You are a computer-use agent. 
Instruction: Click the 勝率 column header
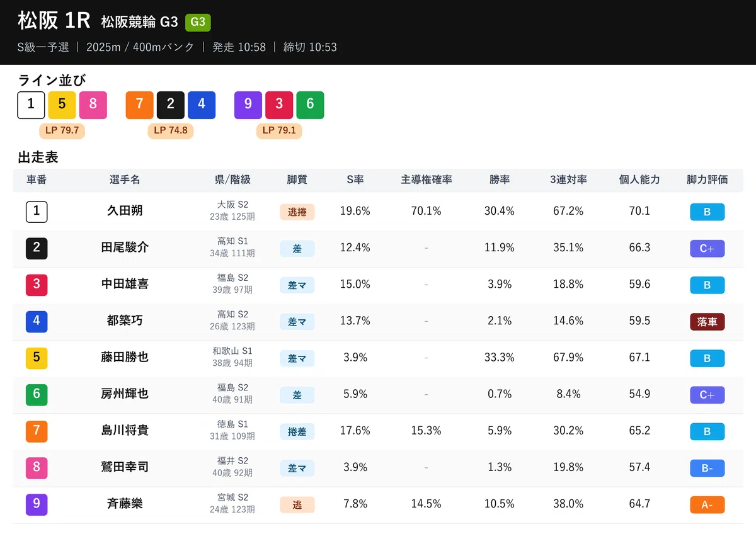[x=500, y=179]
